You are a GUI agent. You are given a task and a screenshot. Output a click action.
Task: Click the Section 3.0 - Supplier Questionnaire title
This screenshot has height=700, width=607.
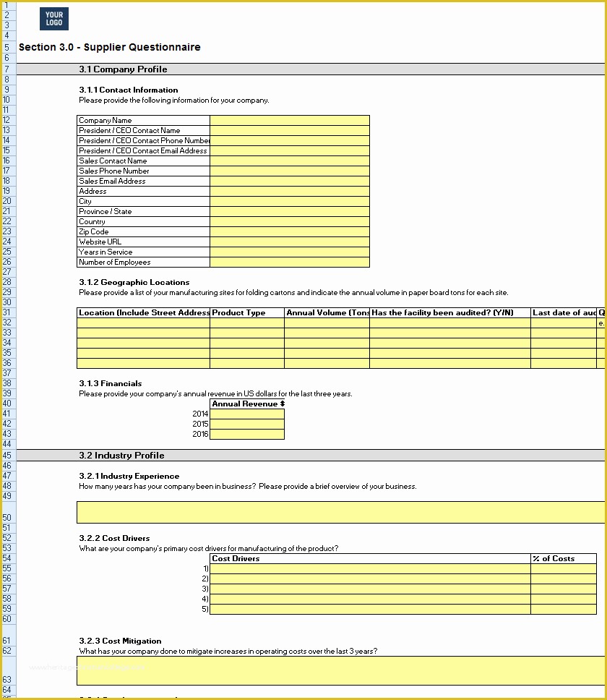point(109,47)
